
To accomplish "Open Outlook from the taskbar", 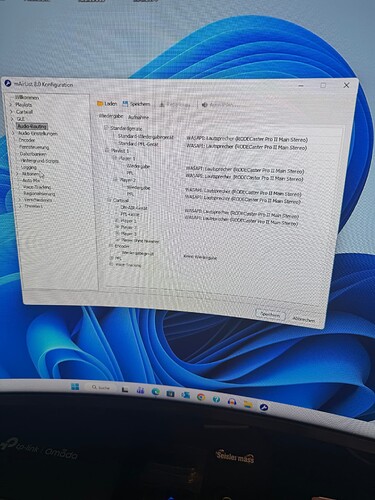I will tap(185, 395).
